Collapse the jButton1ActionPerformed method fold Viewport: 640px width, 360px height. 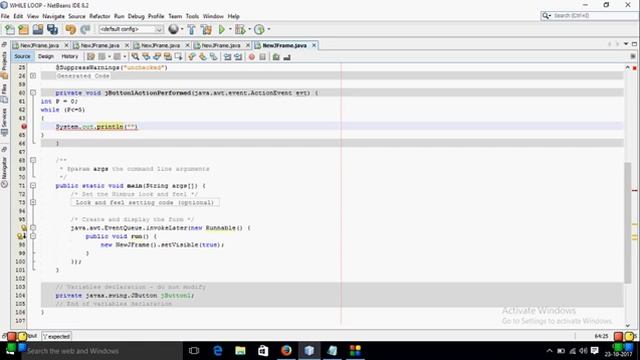[x=33, y=93]
